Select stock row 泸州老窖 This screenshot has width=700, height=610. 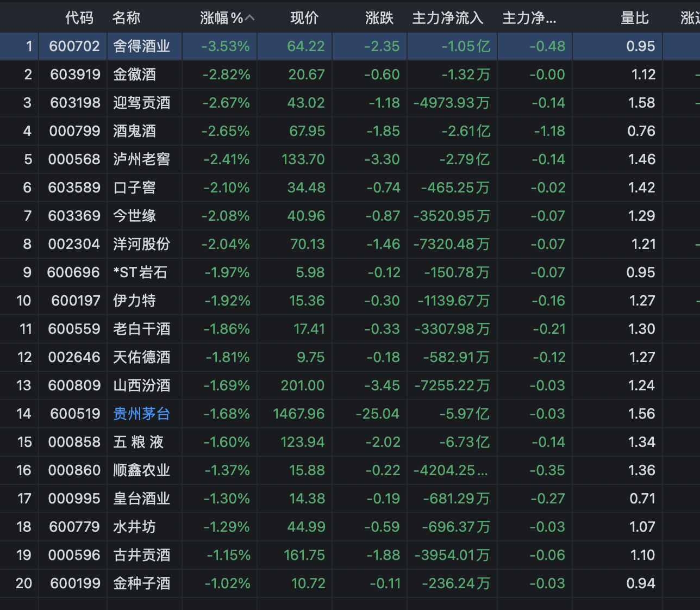(350, 159)
